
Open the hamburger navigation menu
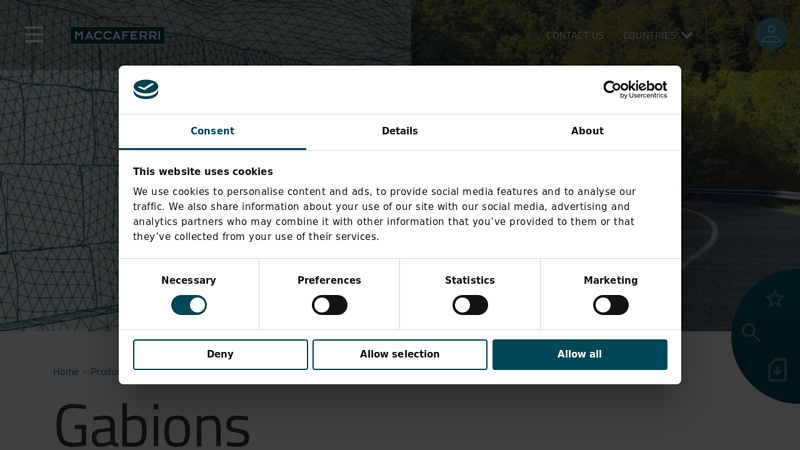[x=34, y=35]
